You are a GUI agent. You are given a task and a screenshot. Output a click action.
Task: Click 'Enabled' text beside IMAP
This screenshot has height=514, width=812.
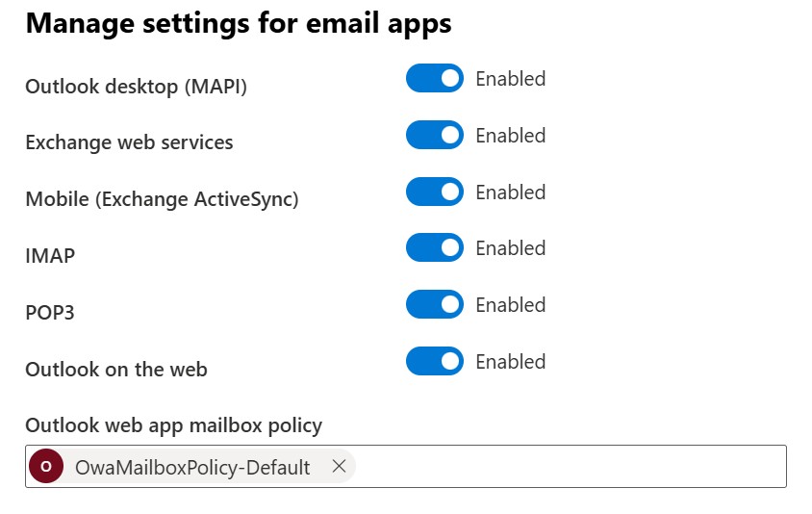pyautogui.click(x=511, y=248)
